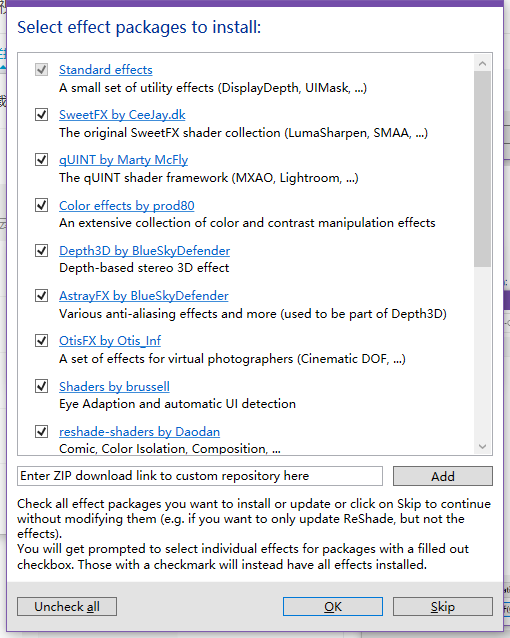Toggle the qUINT by Marty McFly checkbox
Image resolution: width=510 pixels, height=638 pixels.
pyautogui.click(x=42, y=160)
